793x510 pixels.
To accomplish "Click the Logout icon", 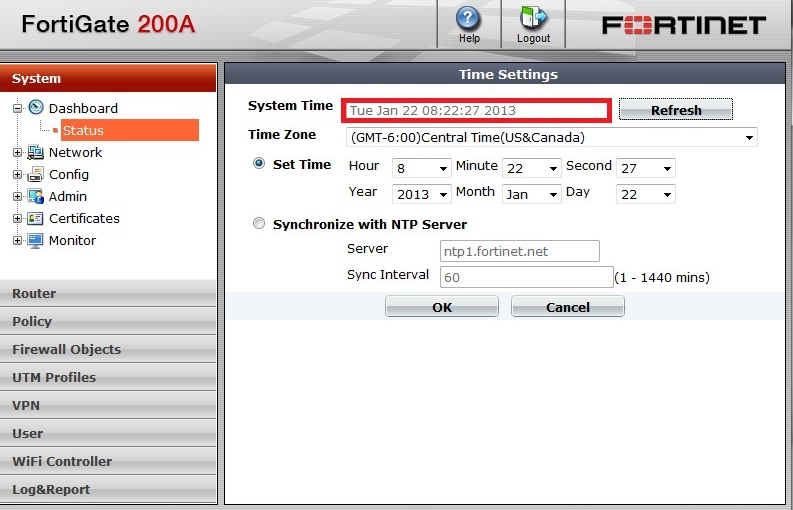I will (533, 17).
